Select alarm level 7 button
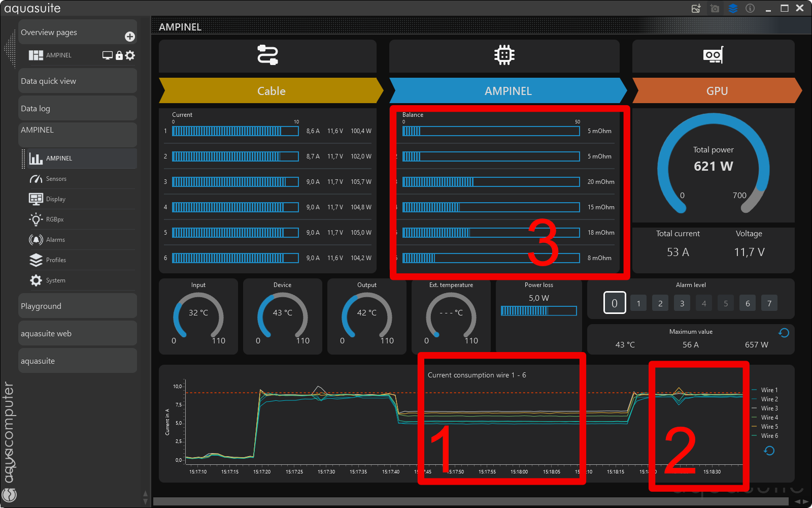 pos(769,303)
